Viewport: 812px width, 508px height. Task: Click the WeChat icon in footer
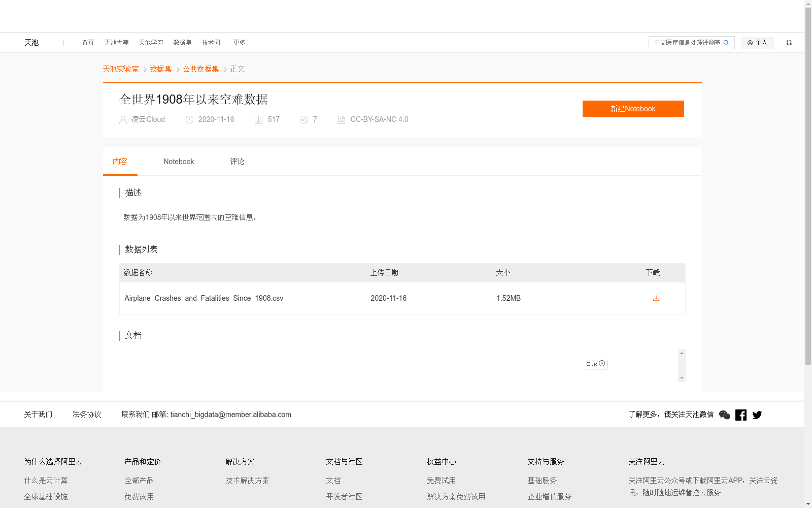point(725,415)
